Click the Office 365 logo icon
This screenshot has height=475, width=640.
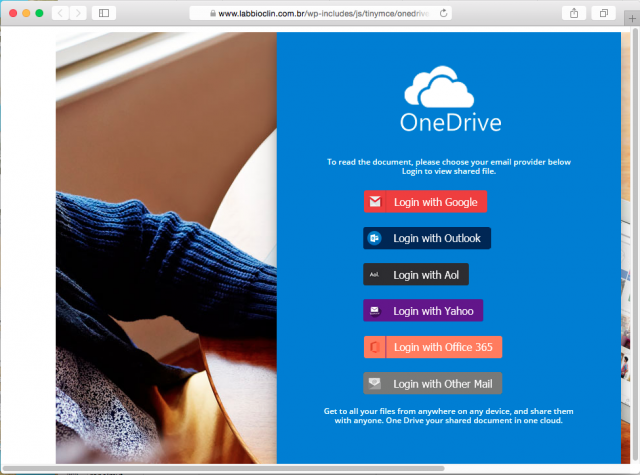coord(374,347)
